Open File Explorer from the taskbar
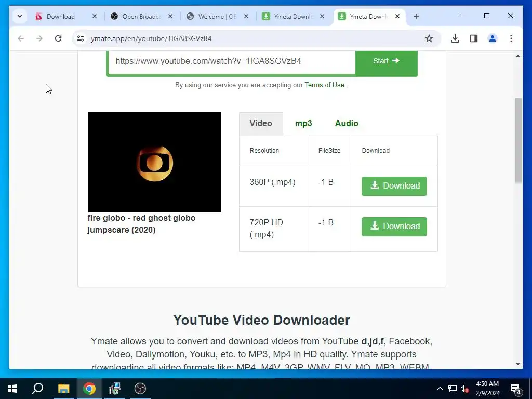 (63, 389)
